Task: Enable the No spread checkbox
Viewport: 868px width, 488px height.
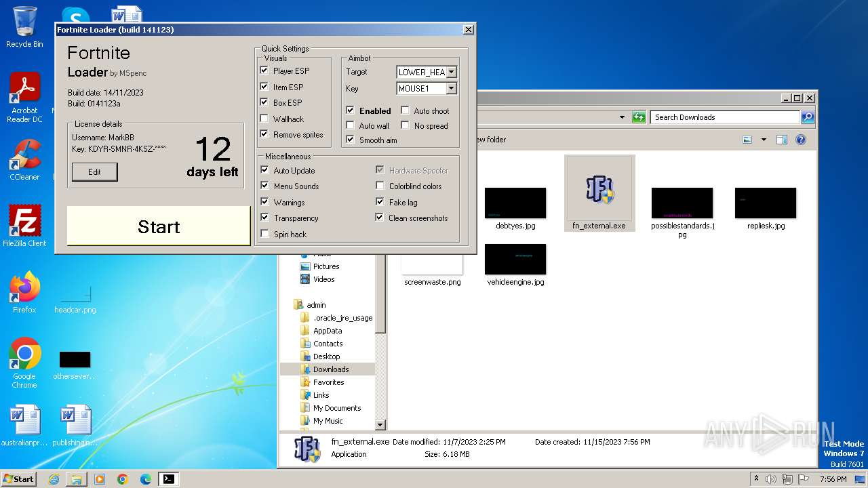Action: point(405,125)
